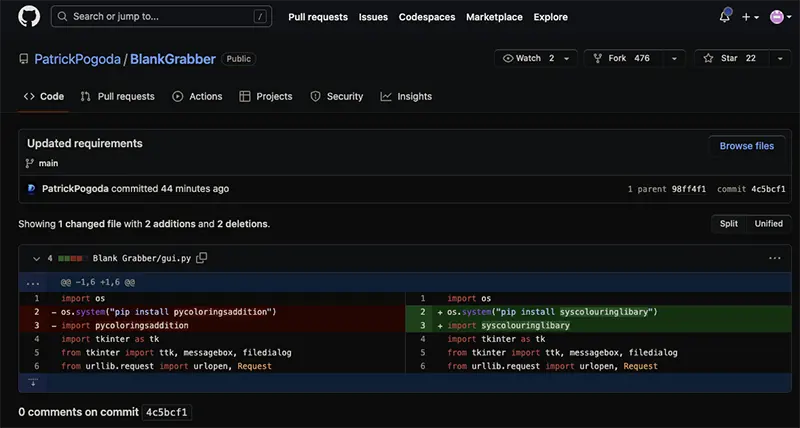Open parent commit 98ff4f1
The height and width of the screenshot is (428, 800).
(x=689, y=189)
